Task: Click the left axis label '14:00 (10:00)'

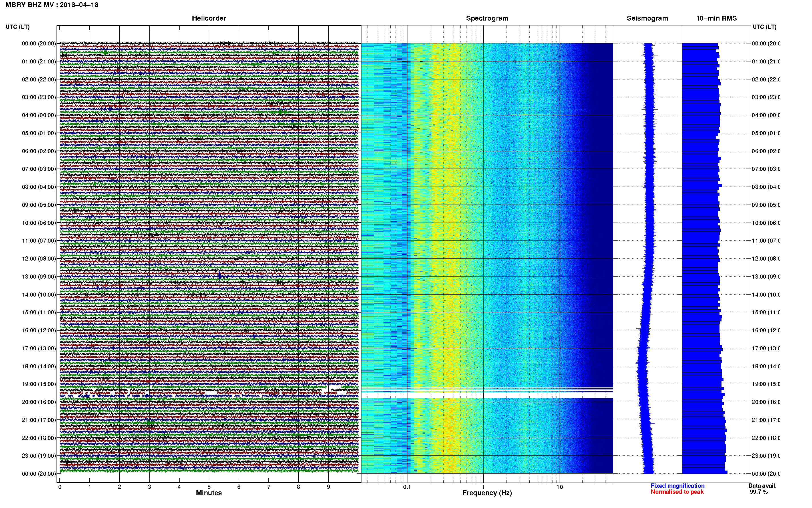Action: point(39,295)
